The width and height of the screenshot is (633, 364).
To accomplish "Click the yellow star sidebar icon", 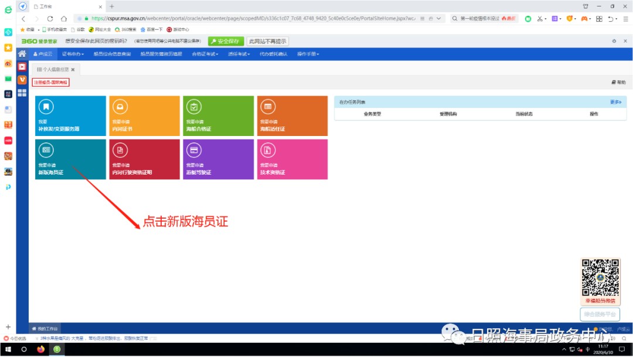I will pyautogui.click(x=8, y=47).
